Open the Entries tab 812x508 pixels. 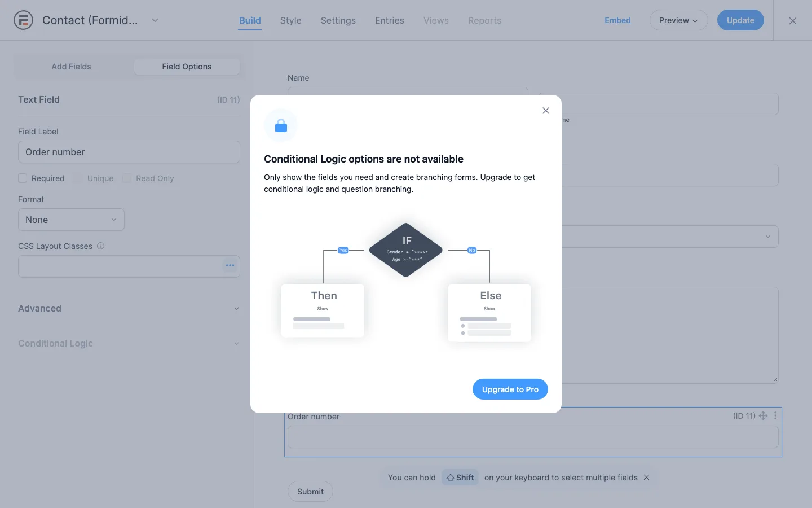point(390,20)
